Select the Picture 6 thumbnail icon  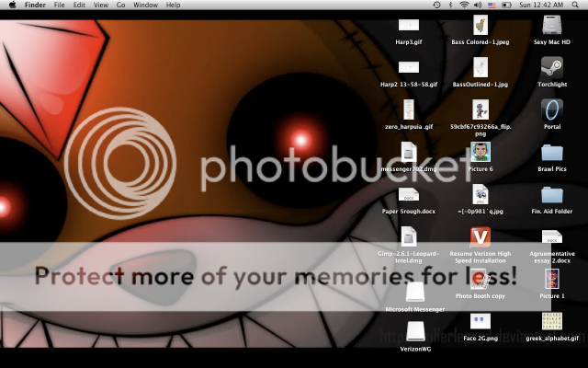(x=481, y=152)
